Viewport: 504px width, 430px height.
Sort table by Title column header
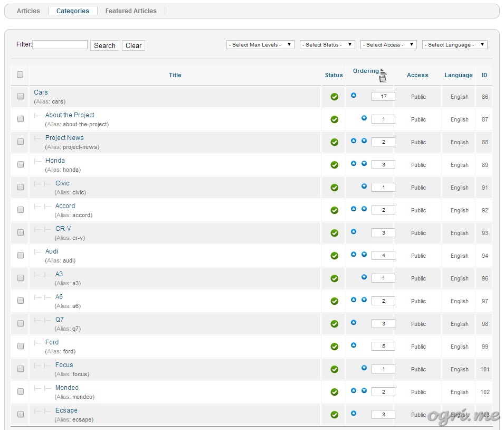[175, 75]
